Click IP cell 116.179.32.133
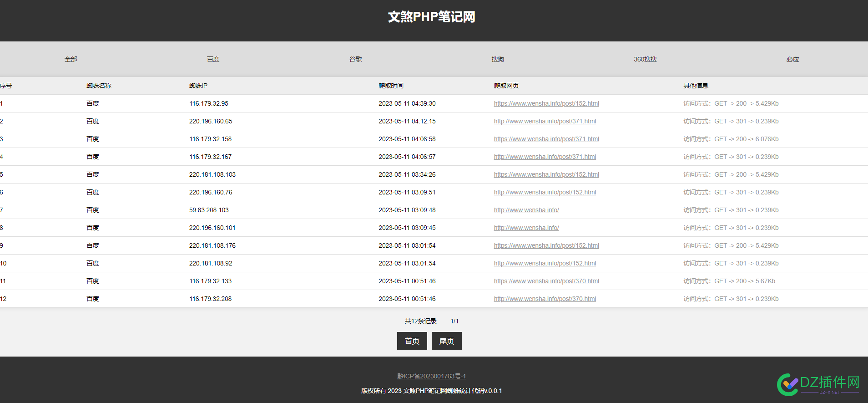 (x=211, y=281)
